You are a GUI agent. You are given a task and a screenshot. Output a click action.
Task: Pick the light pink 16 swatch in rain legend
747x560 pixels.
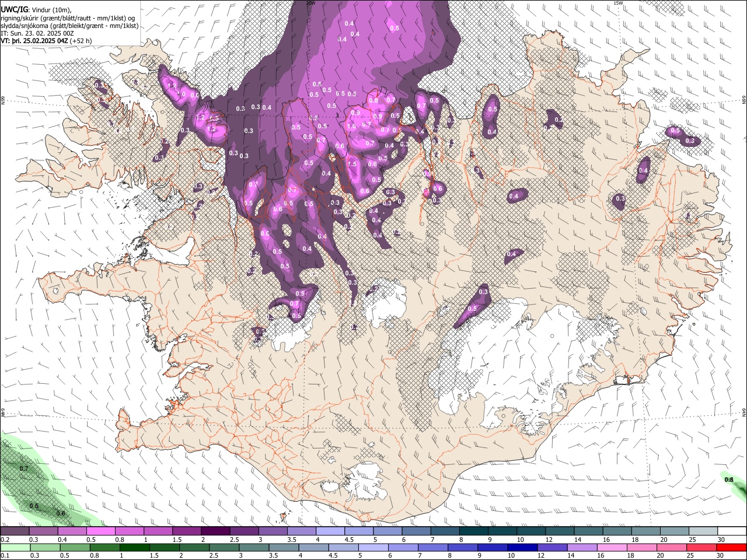click(613, 548)
